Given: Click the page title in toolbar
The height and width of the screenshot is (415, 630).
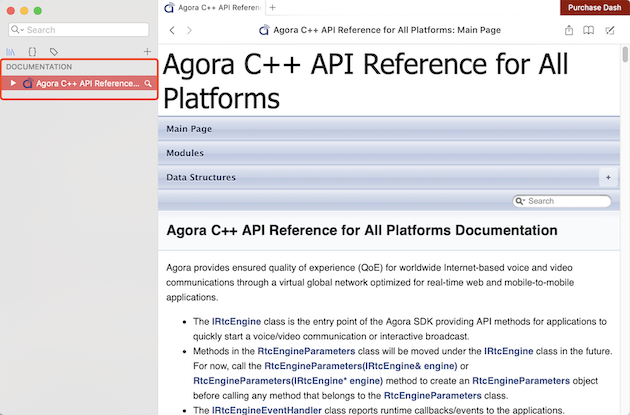Looking at the screenshot, I should (x=387, y=30).
